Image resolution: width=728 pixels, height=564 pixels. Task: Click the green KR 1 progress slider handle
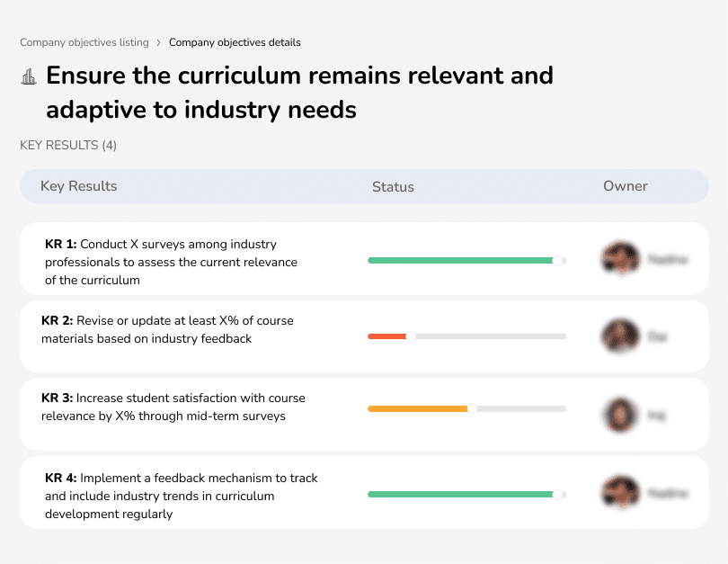click(557, 260)
